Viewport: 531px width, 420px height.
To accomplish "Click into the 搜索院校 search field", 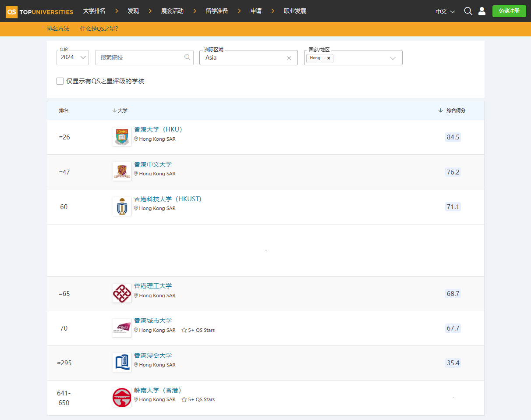I will [x=144, y=57].
